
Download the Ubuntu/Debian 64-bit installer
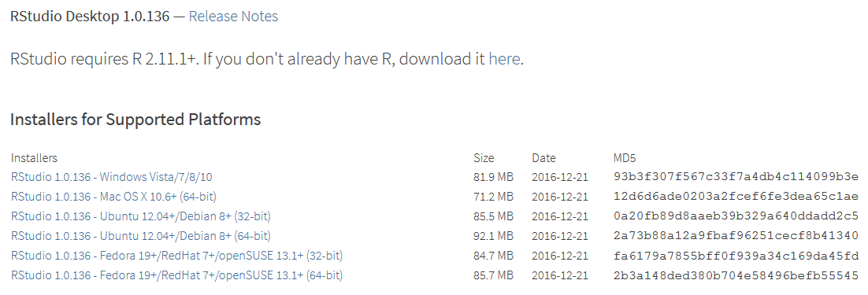141,237
